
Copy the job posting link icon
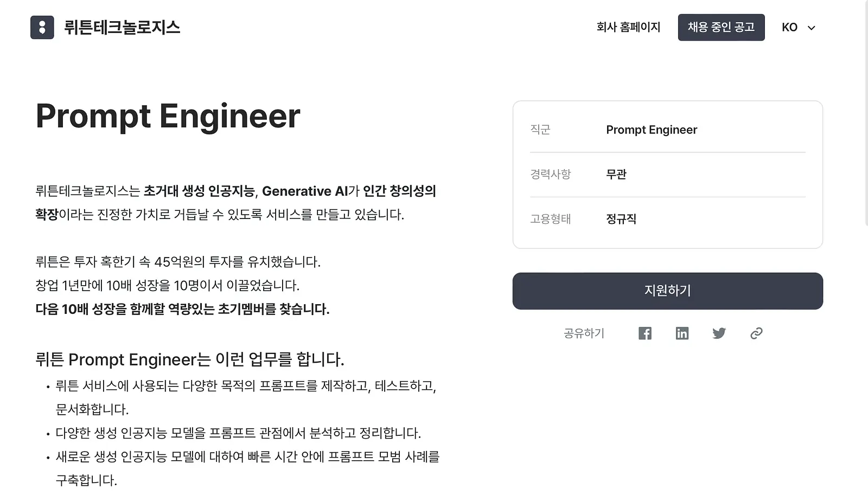coord(756,333)
